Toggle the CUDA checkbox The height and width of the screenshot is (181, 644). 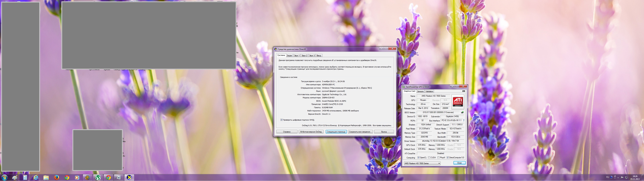click(429, 158)
